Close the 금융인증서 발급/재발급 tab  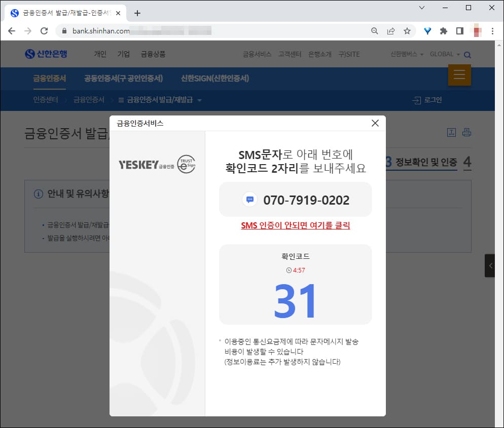[118, 13]
